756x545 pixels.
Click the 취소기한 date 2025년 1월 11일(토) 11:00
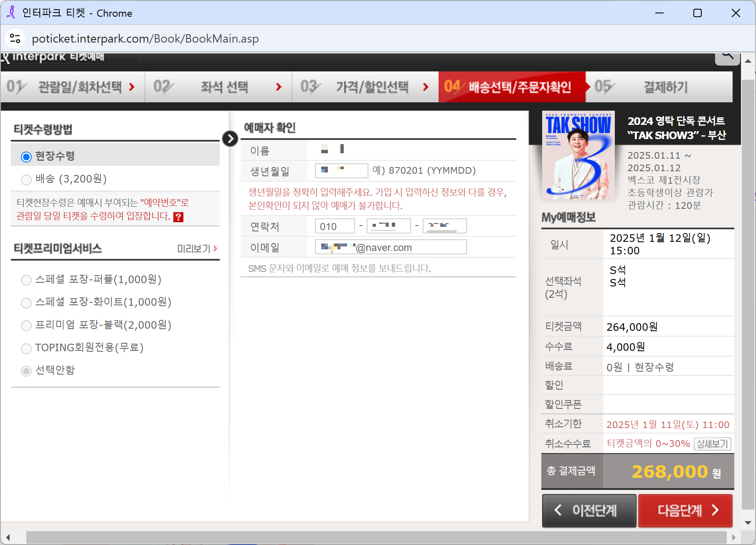coord(668,425)
